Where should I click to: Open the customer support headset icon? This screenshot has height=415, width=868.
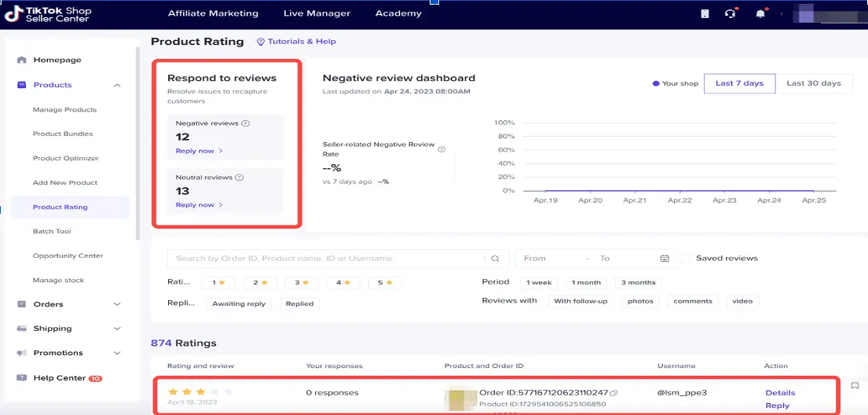pos(731,14)
